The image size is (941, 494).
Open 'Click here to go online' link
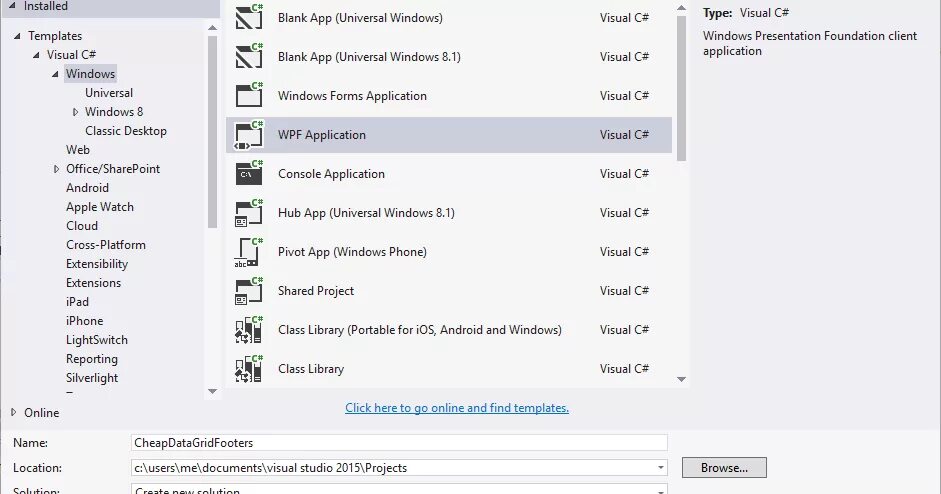tap(457, 408)
